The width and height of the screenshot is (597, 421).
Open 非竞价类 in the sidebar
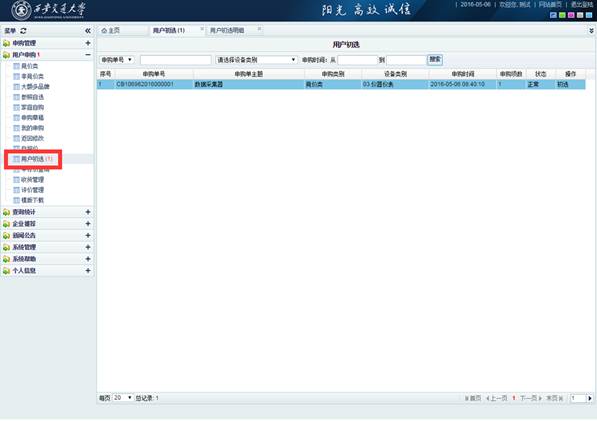[32, 76]
